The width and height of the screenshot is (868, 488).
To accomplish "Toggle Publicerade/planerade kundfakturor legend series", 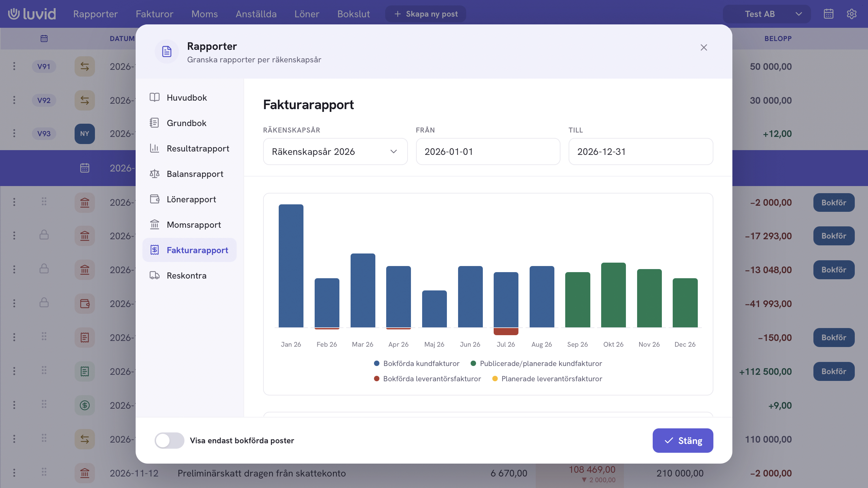I will [x=536, y=364].
